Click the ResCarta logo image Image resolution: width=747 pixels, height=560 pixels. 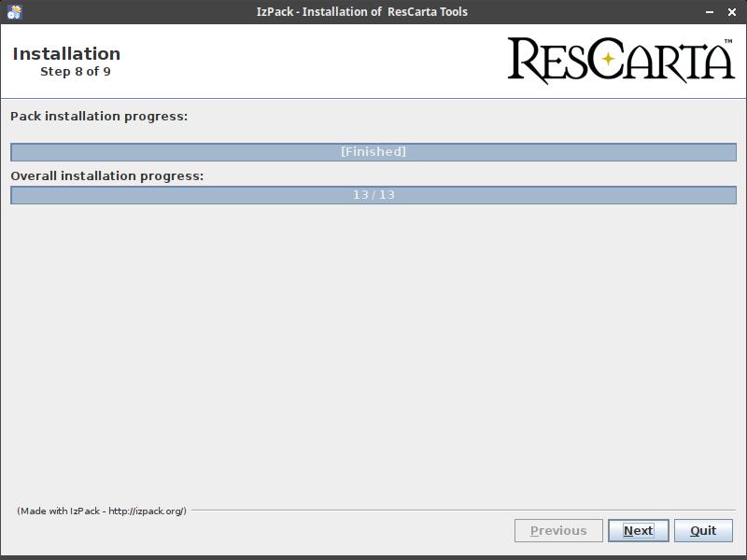point(621,61)
